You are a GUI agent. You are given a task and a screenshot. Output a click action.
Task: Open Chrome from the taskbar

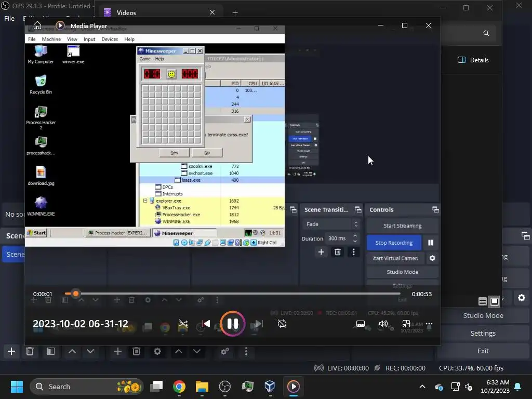point(179,387)
